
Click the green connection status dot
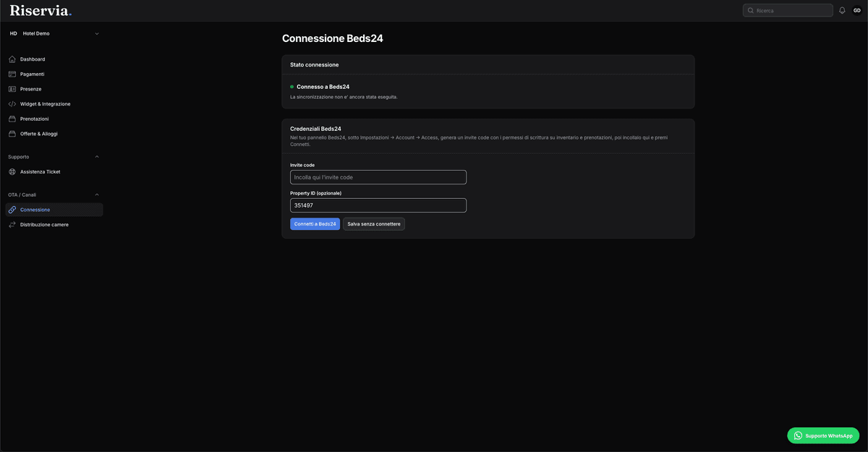292,87
